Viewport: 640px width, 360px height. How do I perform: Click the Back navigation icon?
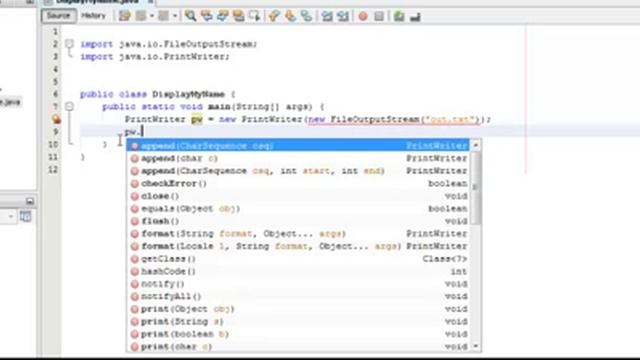(141, 16)
